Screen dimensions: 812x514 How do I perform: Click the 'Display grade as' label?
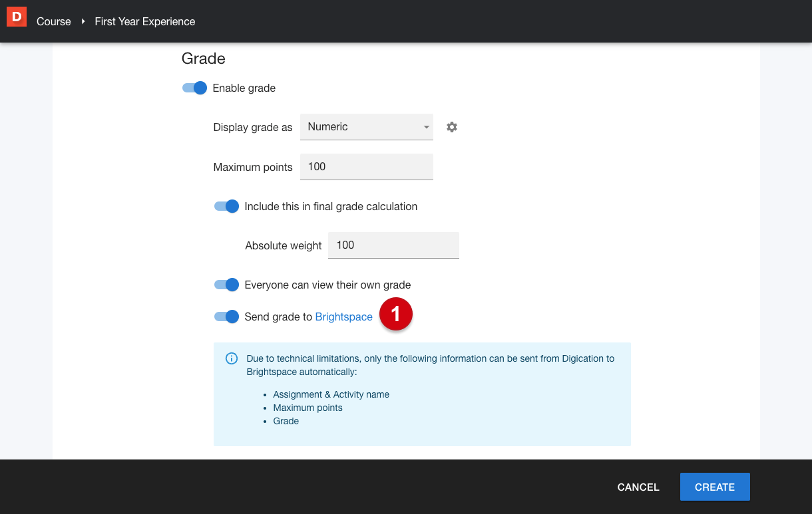[253, 128]
